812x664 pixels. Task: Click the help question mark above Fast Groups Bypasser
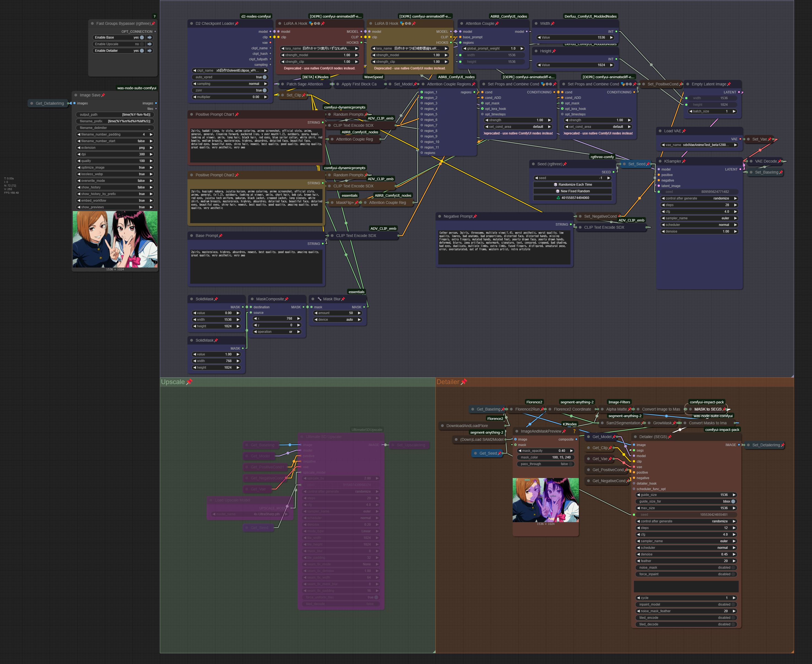coord(155,17)
